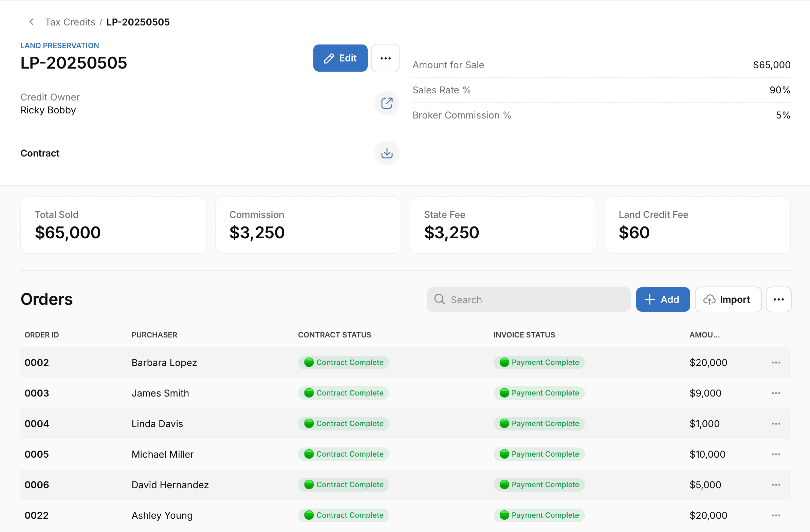Add a new order
This screenshot has height=532, width=810.
coord(662,299)
